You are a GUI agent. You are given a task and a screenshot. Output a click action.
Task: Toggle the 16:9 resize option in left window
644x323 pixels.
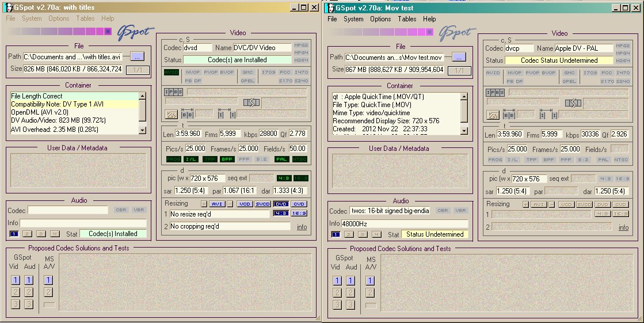299,214
